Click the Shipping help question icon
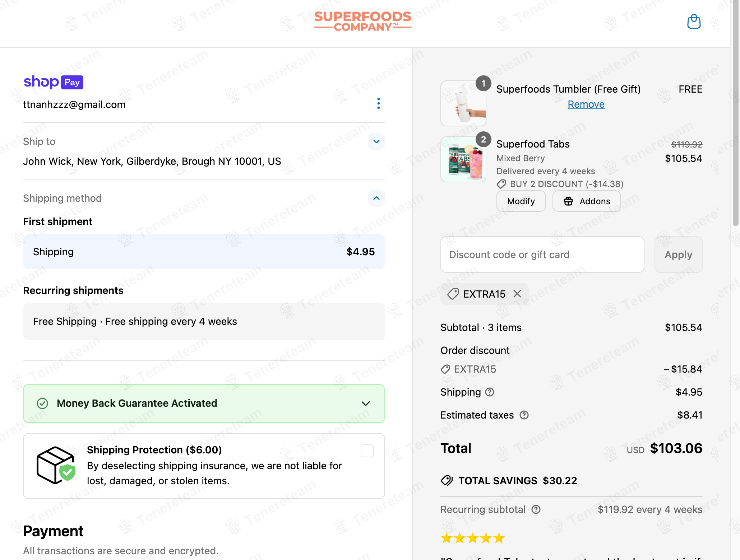This screenshot has width=740, height=560. 490,392
